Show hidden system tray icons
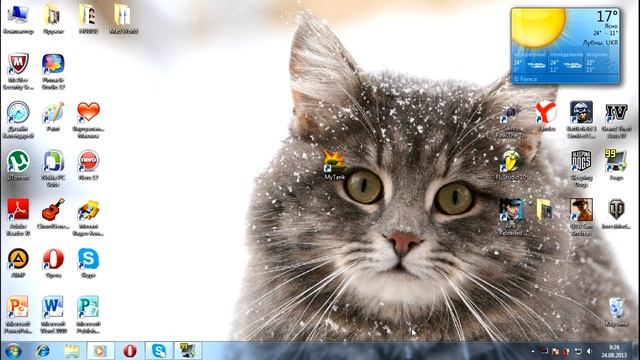The height and width of the screenshot is (360, 640). (x=533, y=351)
